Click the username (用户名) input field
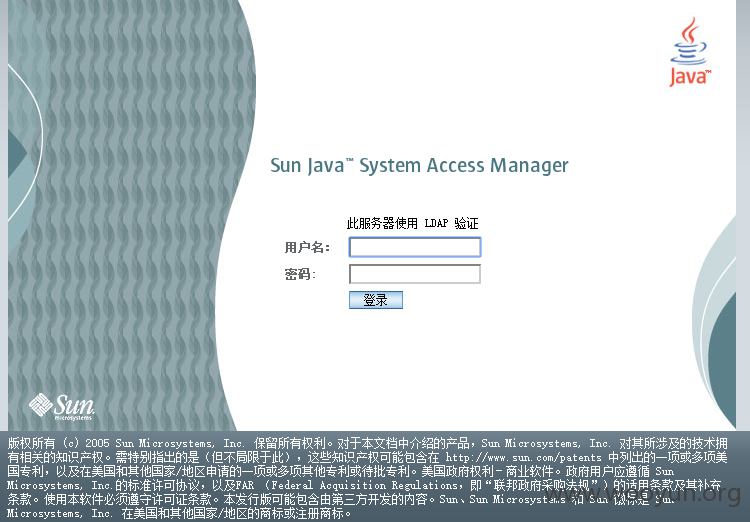Viewport: 750px width, 522px height. pyautogui.click(x=415, y=247)
